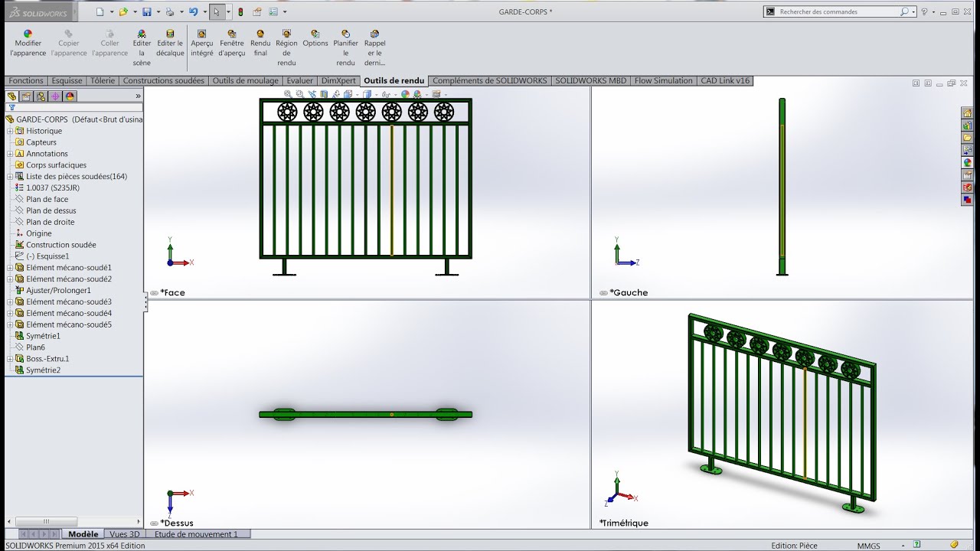This screenshot has height=551, width=980.
Task: Start the Rendu final
Action: click(x=260, y=44)
